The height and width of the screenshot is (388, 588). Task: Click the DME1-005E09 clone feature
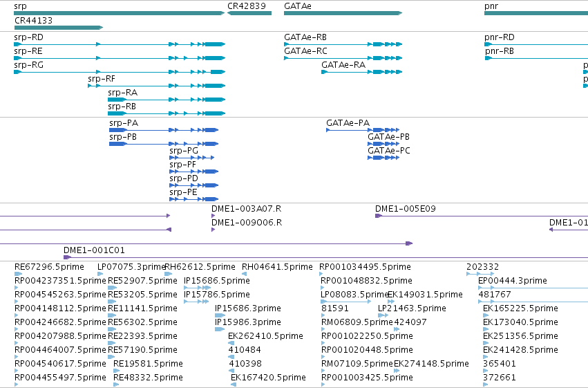click(x=482, y=216)
